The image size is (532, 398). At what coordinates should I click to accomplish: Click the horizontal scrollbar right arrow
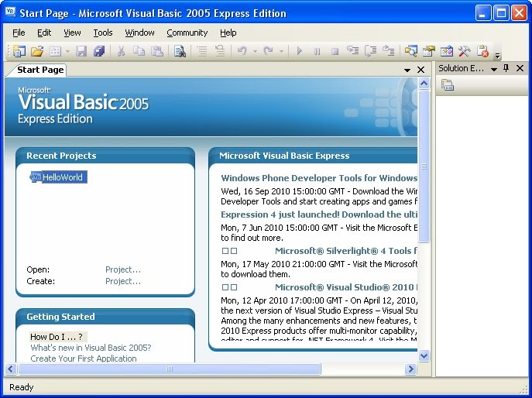(411, 369)
